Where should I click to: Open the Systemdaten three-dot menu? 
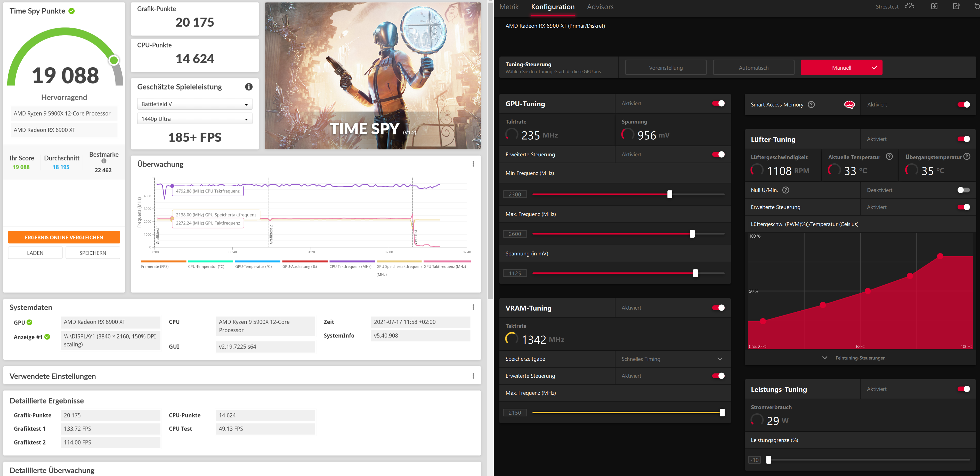pos(473,307)
